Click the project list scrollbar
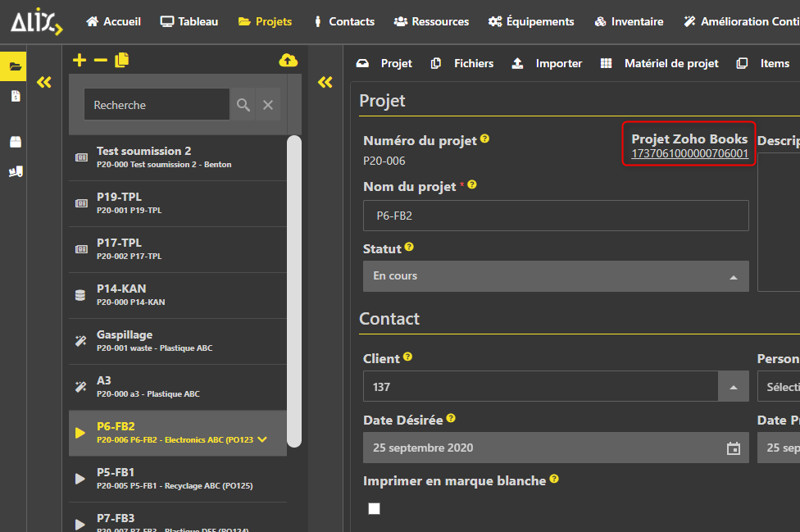This screenshot has height=532, width=800. [x=294, y=291]
